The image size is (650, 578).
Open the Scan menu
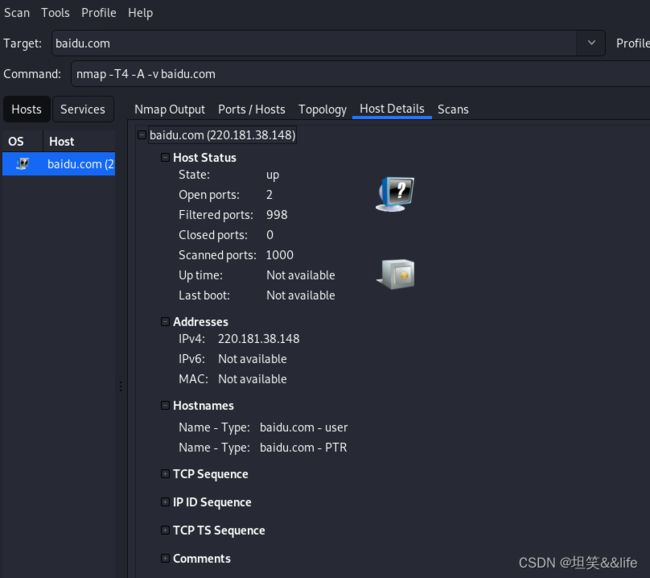(17, 13)
